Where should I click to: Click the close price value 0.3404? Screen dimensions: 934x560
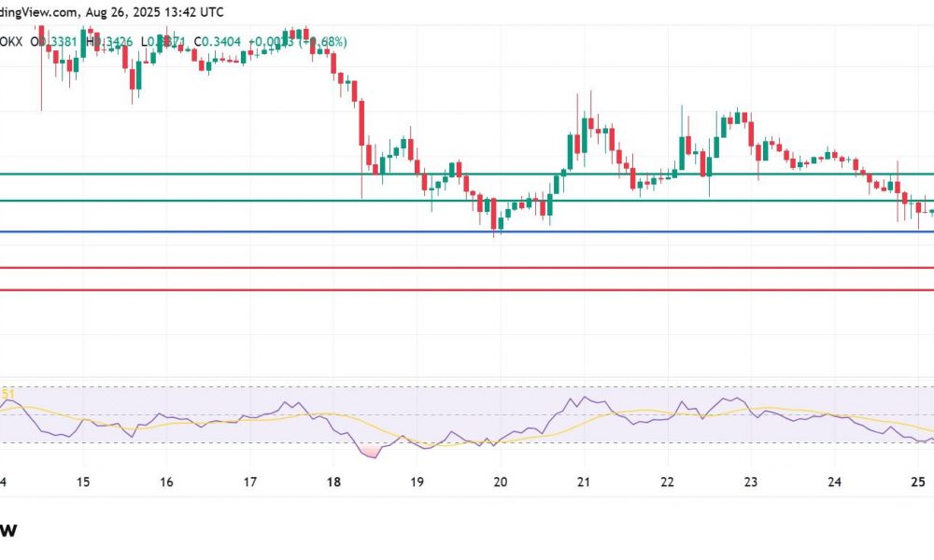click(x=217, y=40)
